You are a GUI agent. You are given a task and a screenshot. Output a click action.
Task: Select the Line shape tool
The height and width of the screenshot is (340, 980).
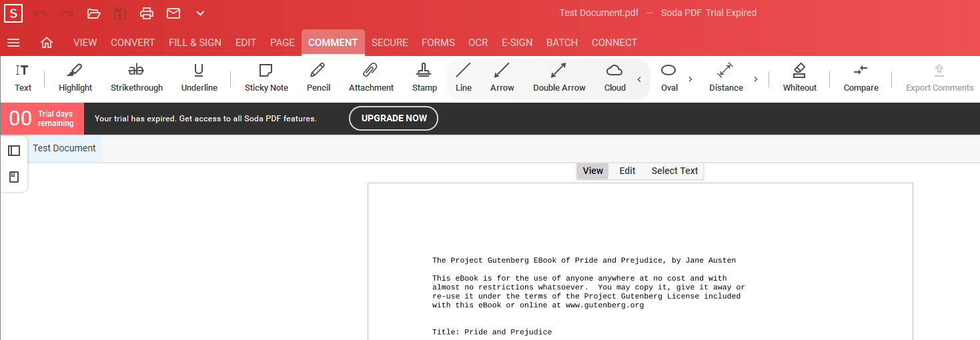[x=464, y=79]
